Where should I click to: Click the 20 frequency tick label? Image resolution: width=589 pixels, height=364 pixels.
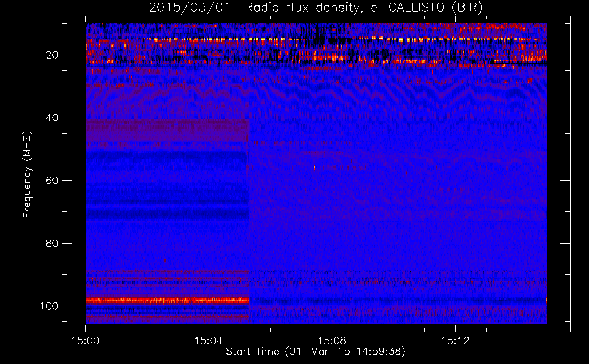[52, 55]
